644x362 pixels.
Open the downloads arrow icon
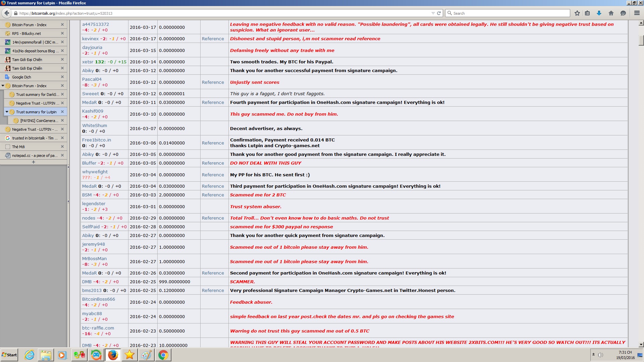599,13
